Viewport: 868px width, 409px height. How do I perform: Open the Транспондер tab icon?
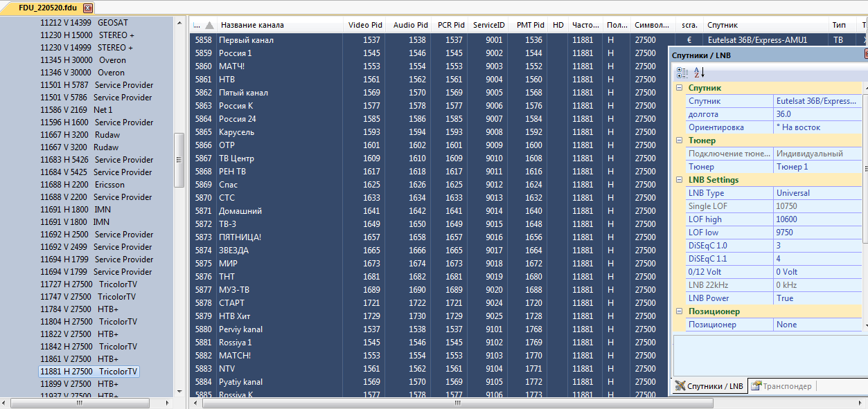pyautogui.click(x=756, y=386)
